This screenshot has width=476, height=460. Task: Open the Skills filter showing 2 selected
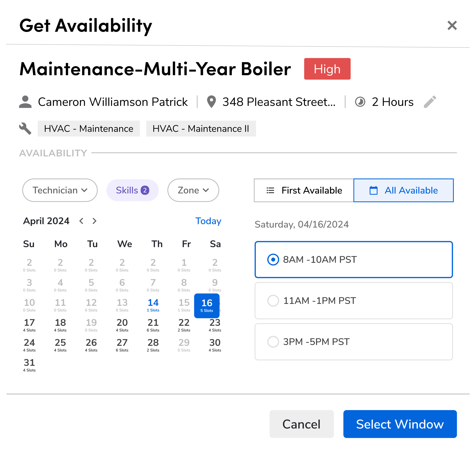132,190
